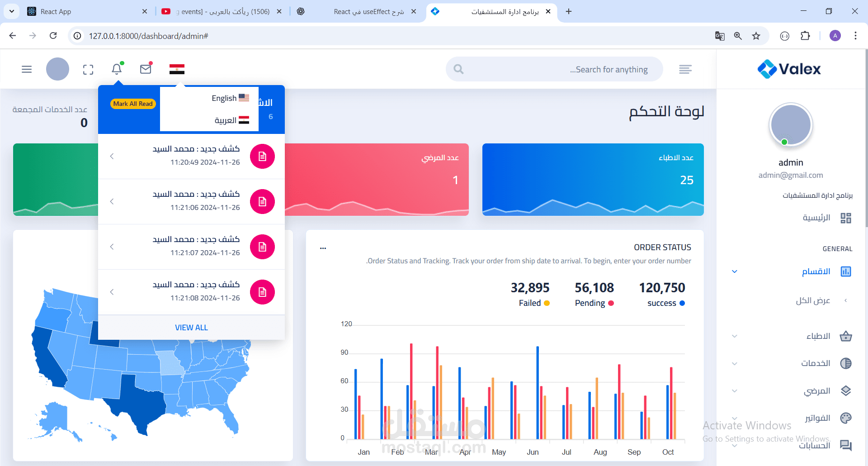The height and width of the screenshot is (466, 868).
Task: Open a new browser tab
Action: pyautogui.click(x=569, y=11)
